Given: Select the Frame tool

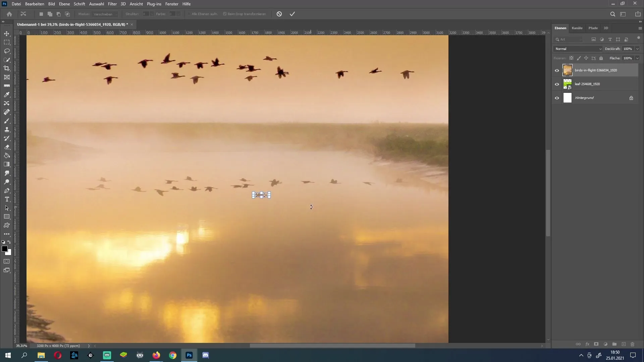Looking at the screenshot, I should (x=7, y=77).
